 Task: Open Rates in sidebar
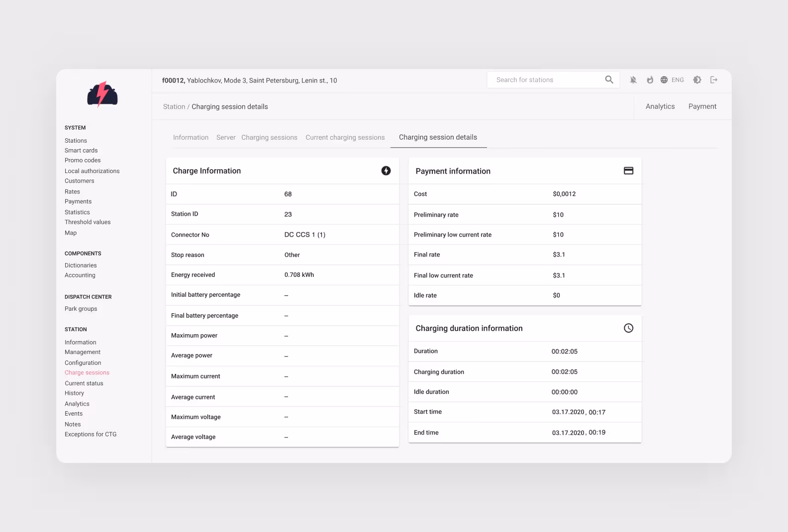pyautogui.click(x=72, y=191)
